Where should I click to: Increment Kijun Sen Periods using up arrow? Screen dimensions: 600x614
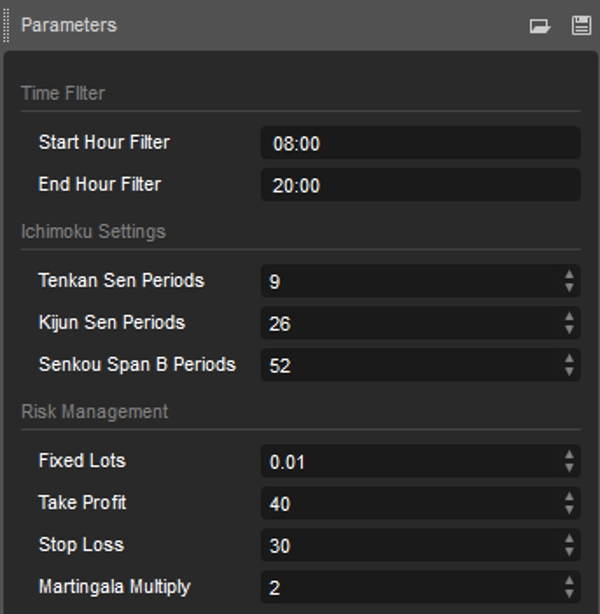(x=569, y=317)
